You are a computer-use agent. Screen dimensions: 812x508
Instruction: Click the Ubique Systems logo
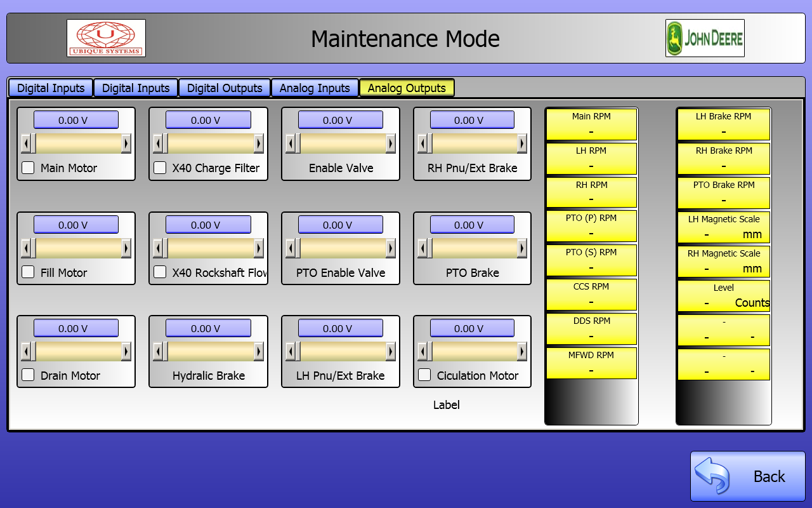(106, 38)
